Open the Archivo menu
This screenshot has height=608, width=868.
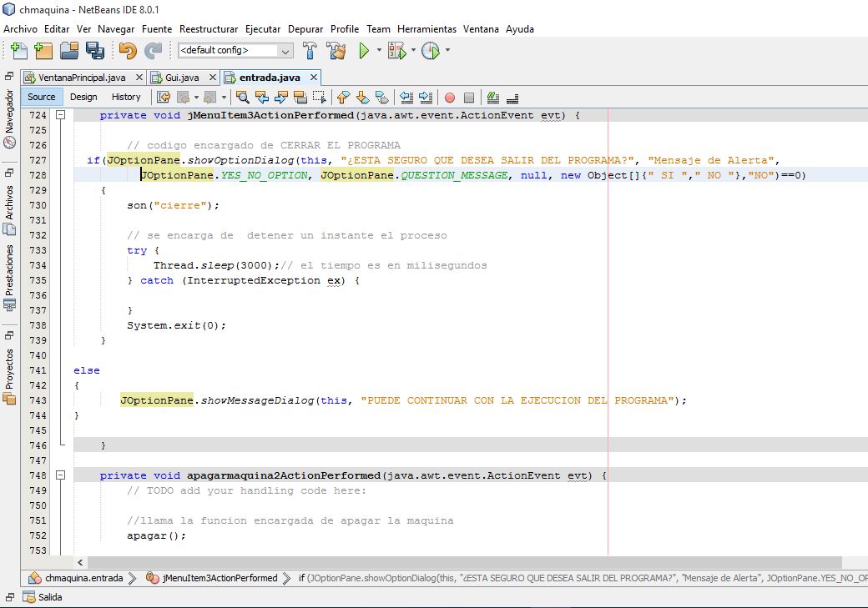(21, 28)
